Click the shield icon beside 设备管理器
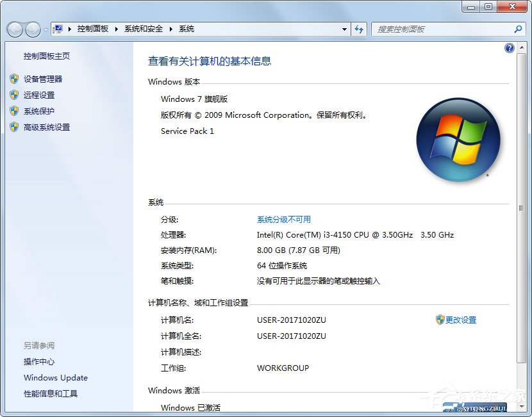 pos(15,79)
